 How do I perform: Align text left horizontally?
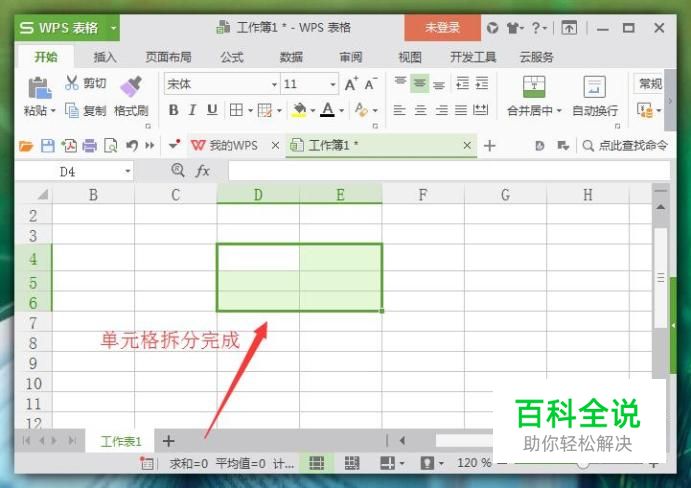point(399,110)
